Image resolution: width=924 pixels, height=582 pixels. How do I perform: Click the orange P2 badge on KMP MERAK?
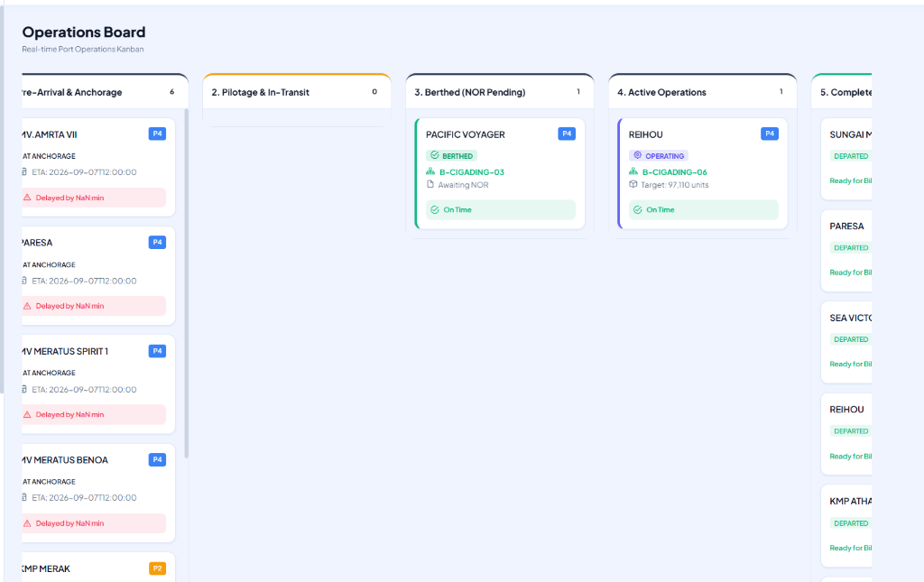[157, 568]
